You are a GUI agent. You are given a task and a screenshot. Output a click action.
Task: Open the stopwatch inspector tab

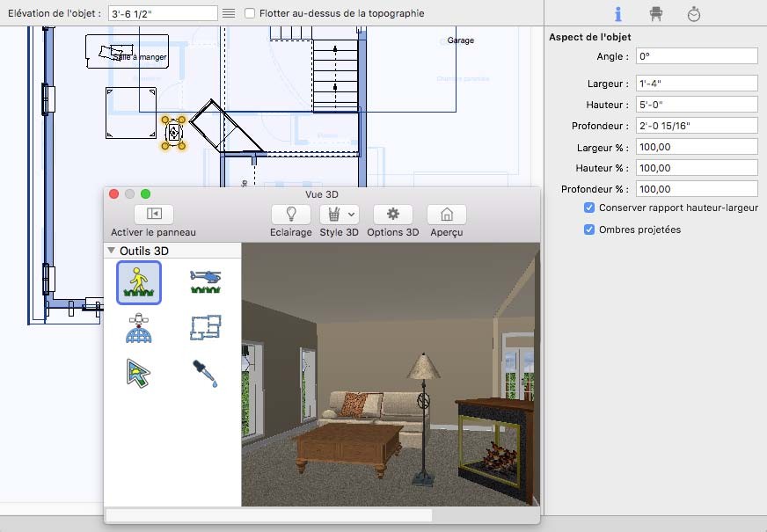point(694,14)
